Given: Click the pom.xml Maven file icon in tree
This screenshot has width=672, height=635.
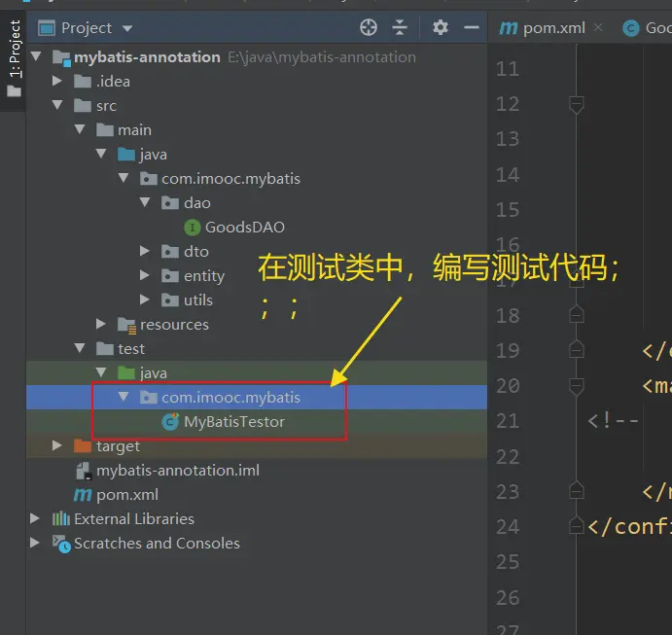Looking at the screenshot, I should tap(83, 495).
